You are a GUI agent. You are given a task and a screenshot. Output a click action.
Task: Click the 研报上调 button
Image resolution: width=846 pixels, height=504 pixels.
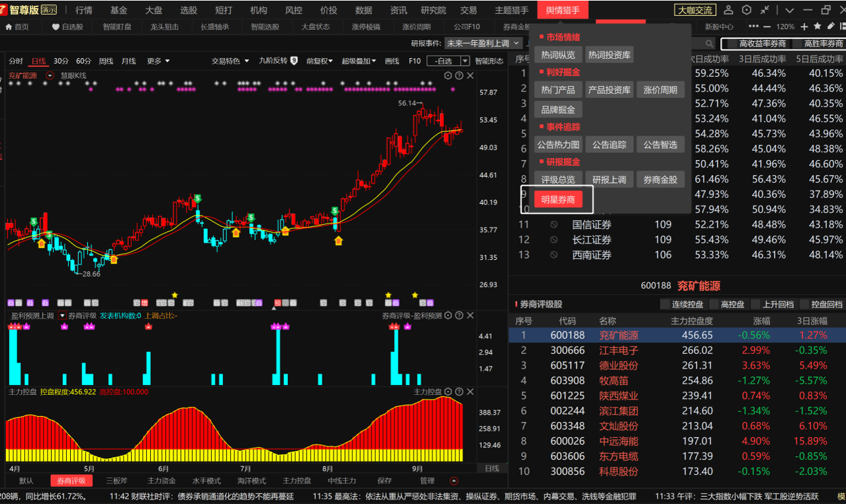click(609, 179)
